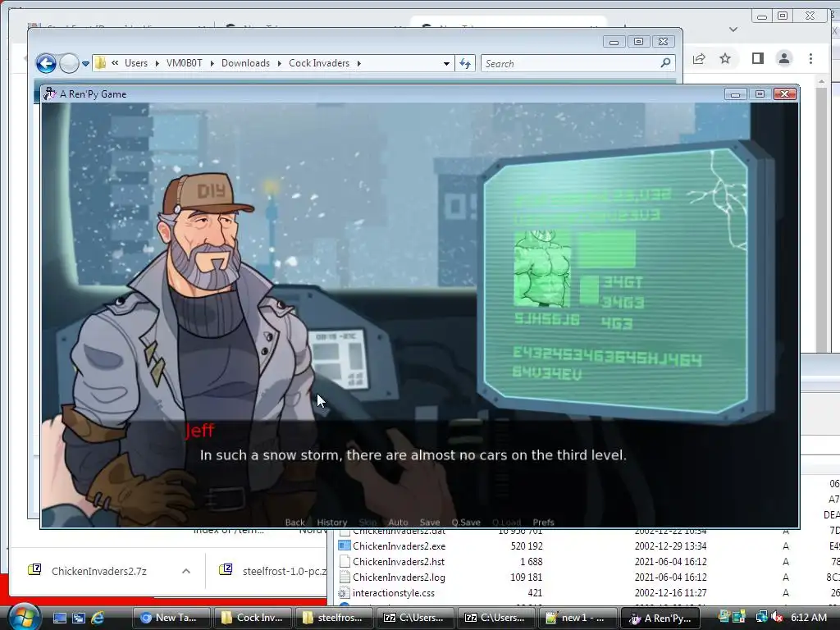Viewport: 840px width, 630px height.
Task: Click size value 520 192 in 7-Zip
Action: click(x=526, y=546)
